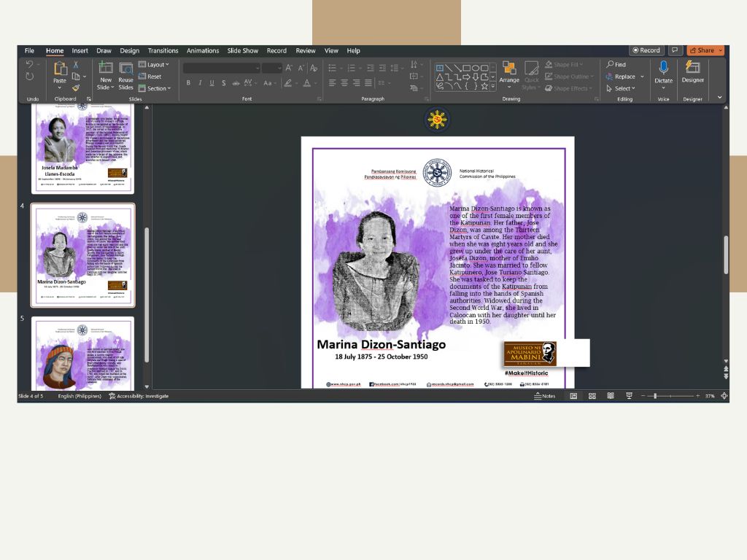Switch to Slide Sorter view
This screenshot has width=747, height=560.
click(x=592, y=396)
